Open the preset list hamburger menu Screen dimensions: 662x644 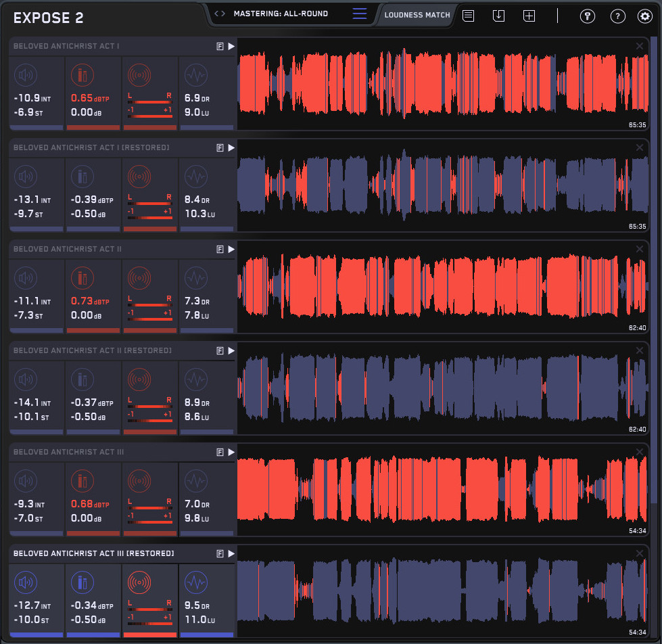pyautogui.click(x=360, y=14)
